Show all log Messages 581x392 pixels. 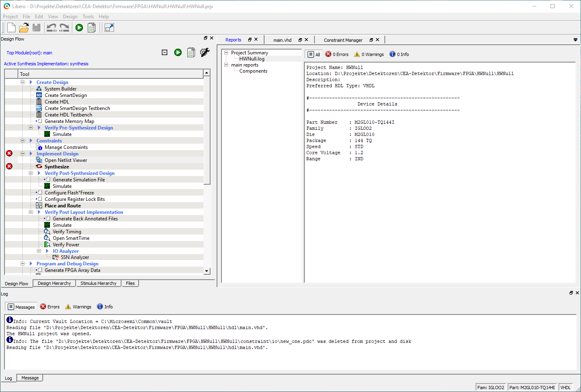pos(21,307)
